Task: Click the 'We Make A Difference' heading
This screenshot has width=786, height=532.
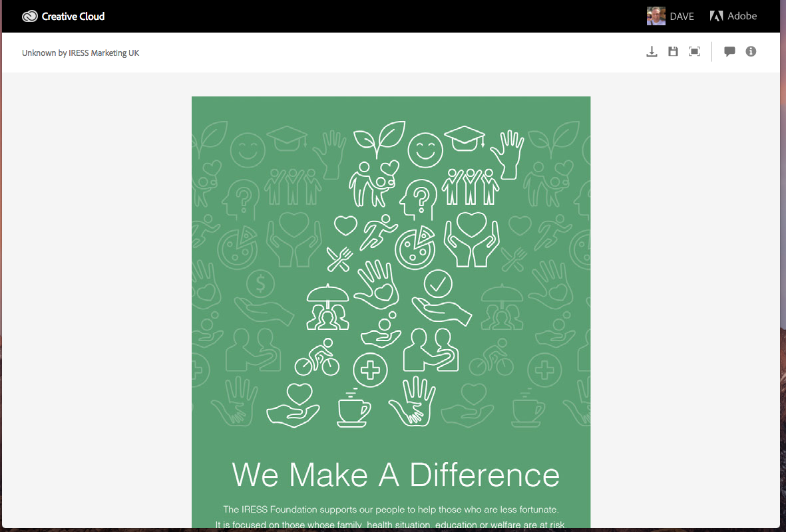Action: (x=395, y=475)
